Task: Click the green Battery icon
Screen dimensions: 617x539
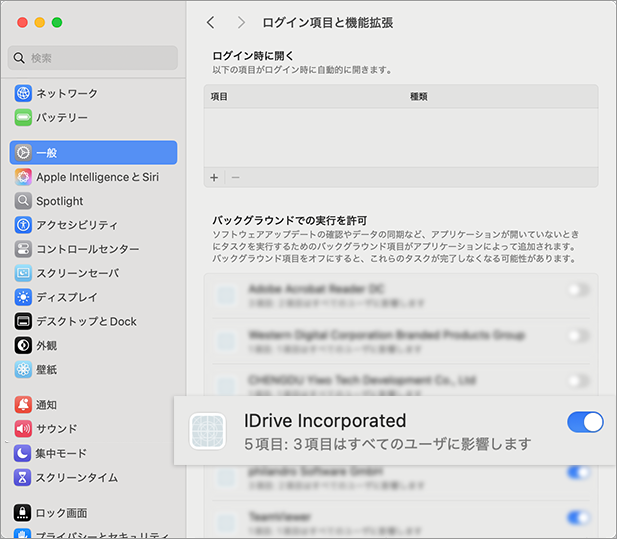Action: 23,118
